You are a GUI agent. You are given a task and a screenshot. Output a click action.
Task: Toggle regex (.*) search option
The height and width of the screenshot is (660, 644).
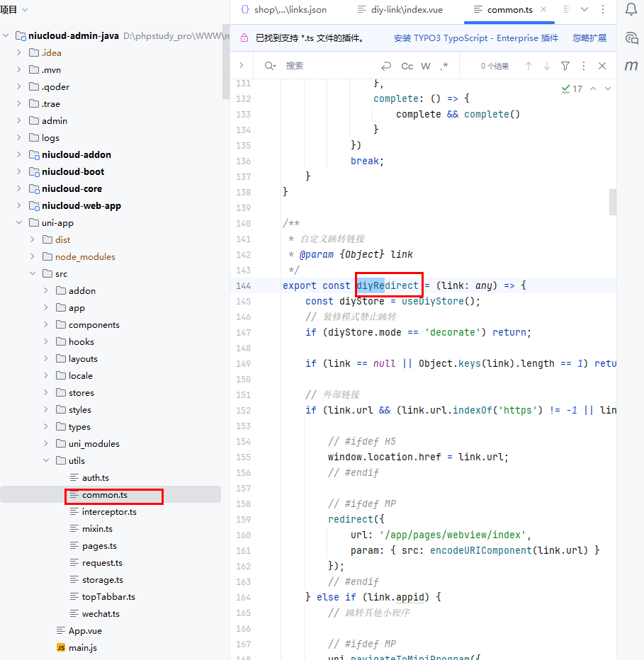pyautogui.click(x=444, y=66)
